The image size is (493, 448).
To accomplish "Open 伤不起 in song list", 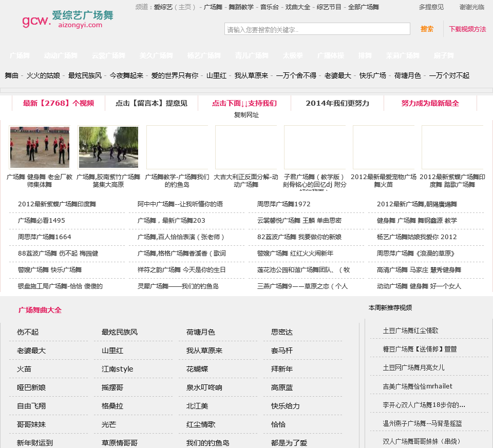I will pos(28,333).
